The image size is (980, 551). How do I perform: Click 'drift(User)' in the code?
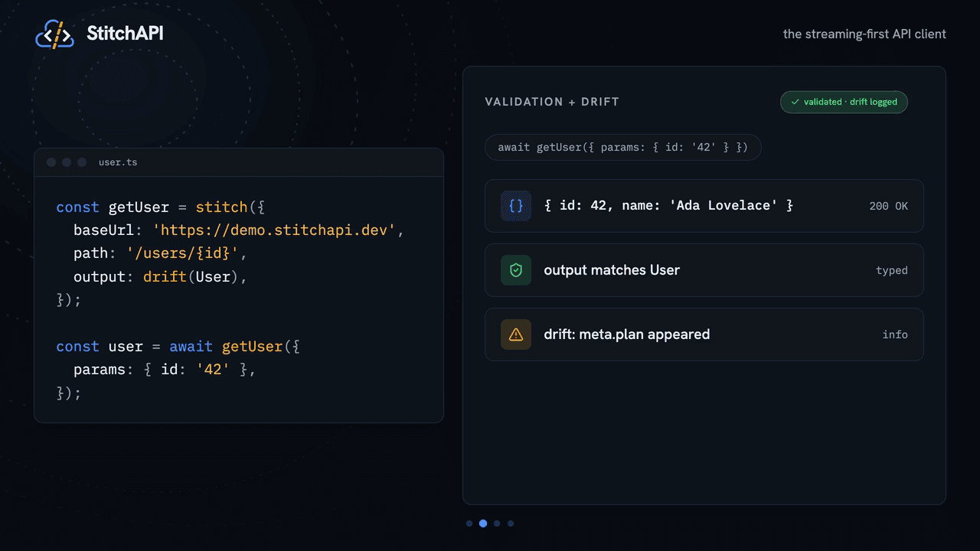tap(191, 276)
